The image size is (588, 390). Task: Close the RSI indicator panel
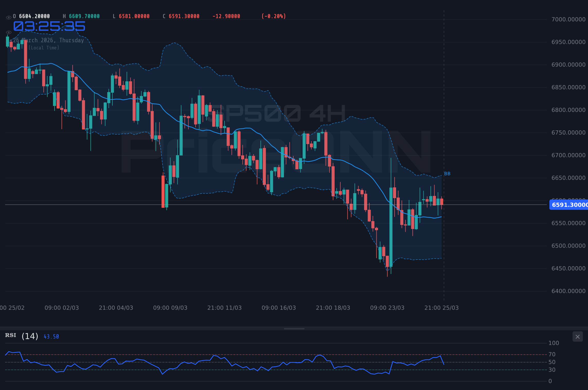(x=577, y=336)
